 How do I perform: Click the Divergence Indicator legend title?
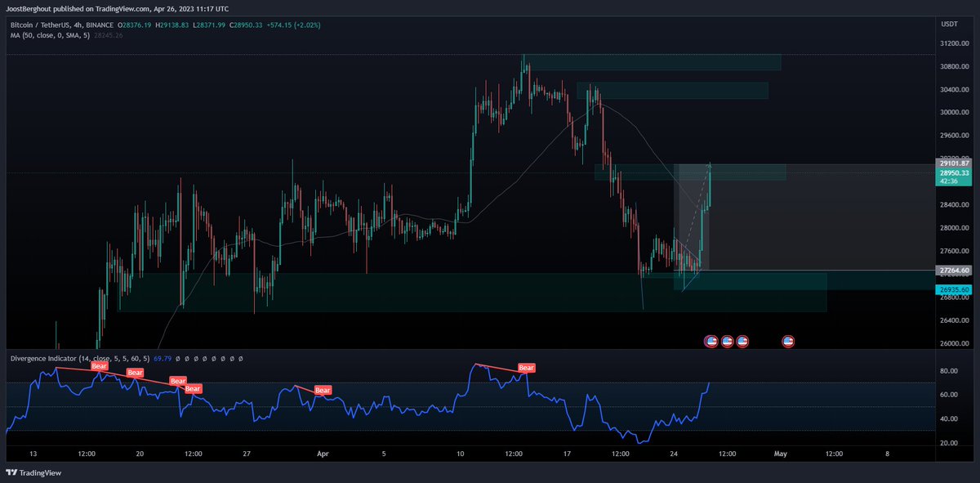tap(80, 358)
